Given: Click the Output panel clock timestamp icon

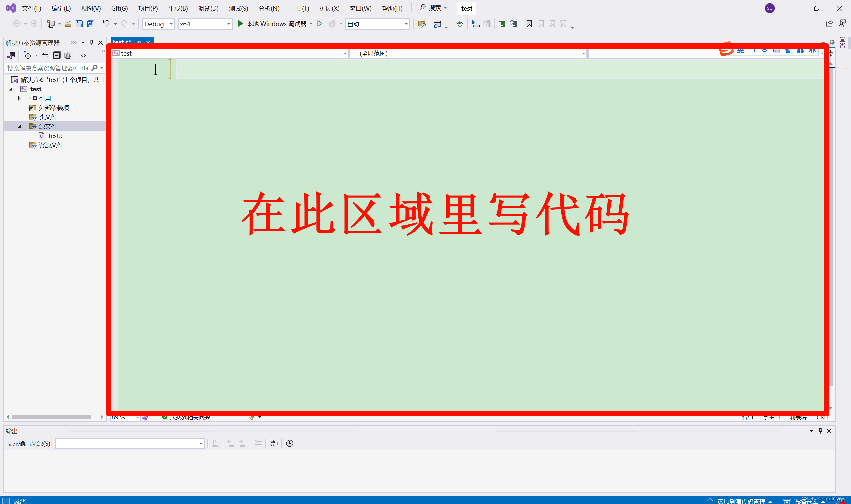Looking at the screenshot, I should (x=290, y=443).
